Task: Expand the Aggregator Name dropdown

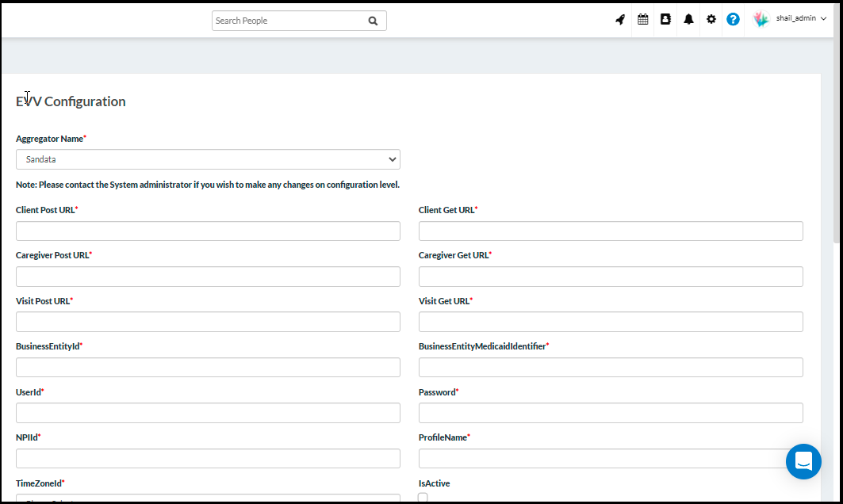Action: (208, 159)
